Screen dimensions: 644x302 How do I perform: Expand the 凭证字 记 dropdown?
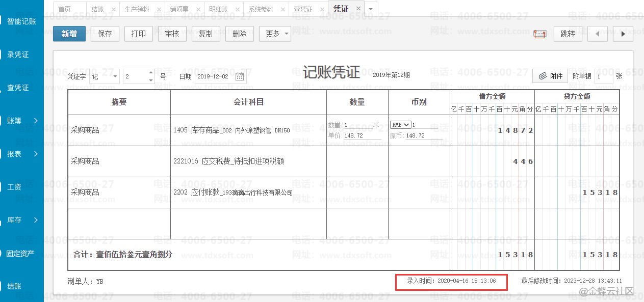coord(115,76)
